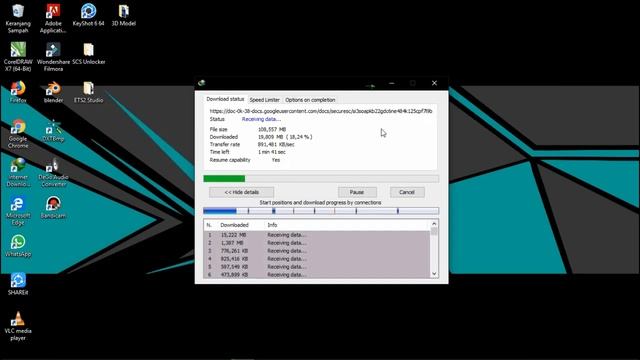The width and height of the screenshot is (640, 360).
Task: Click the blue connections progress bar
Action: [321, 211]
